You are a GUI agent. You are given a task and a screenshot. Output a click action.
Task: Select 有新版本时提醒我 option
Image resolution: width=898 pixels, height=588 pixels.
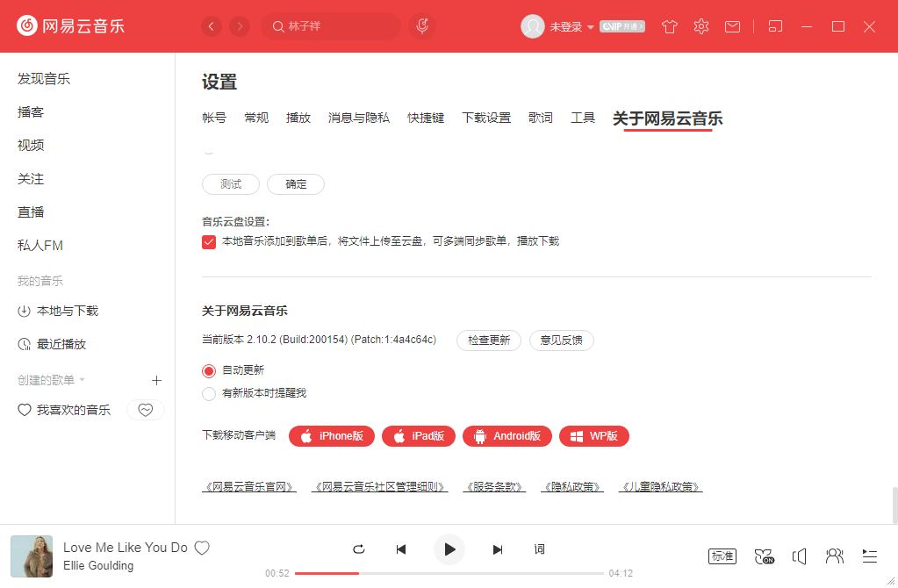click(x=208, y=394)
